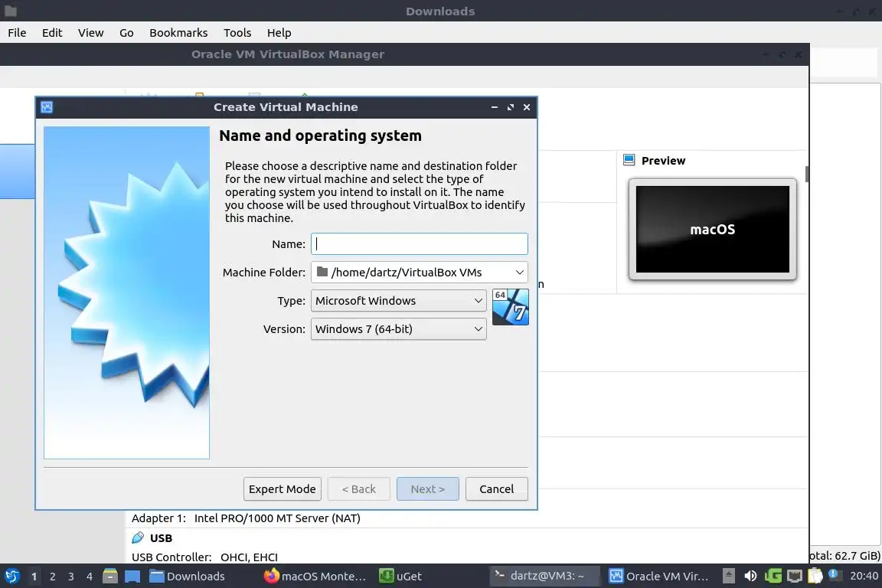Open the Edit menu
The height and width of the screenshot is (588, 882).
pos(52,33)
